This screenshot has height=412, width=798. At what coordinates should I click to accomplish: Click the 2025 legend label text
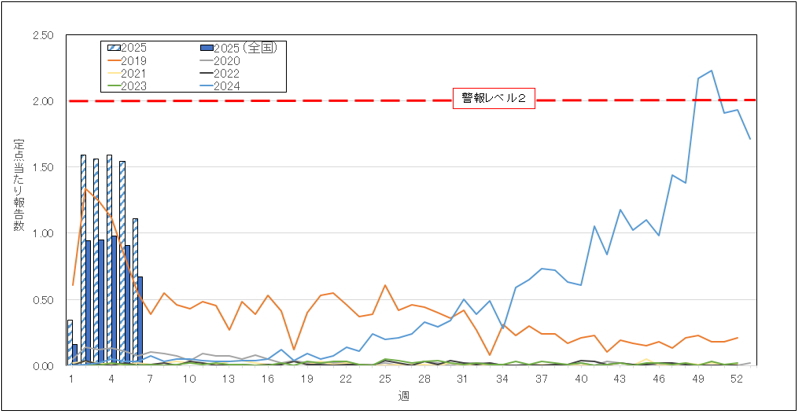coord(135,48)
